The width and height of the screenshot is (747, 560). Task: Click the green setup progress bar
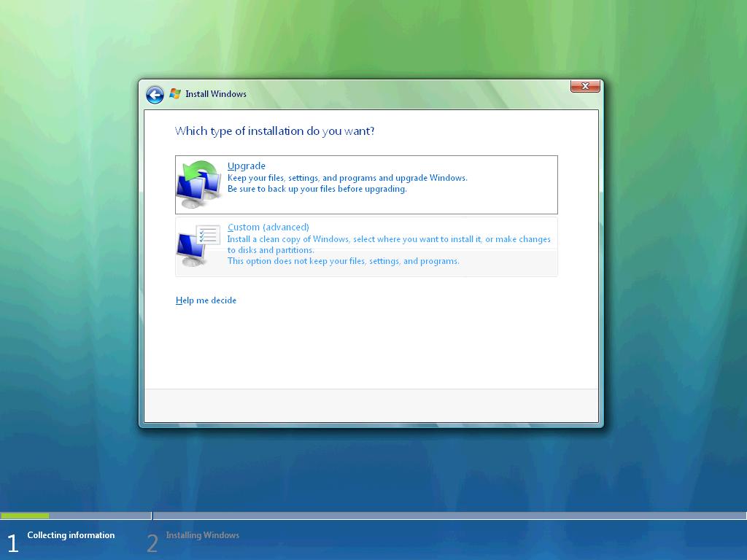26,516
